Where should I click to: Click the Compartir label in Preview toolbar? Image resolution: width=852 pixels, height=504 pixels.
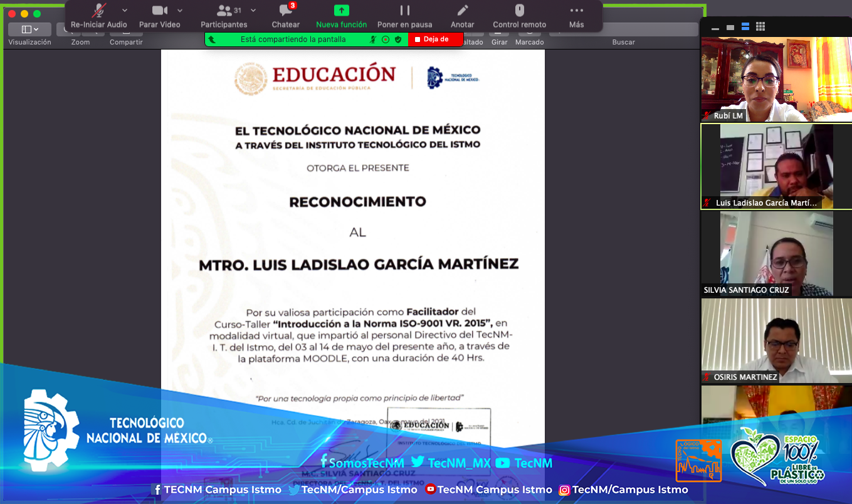click(126, 42)
